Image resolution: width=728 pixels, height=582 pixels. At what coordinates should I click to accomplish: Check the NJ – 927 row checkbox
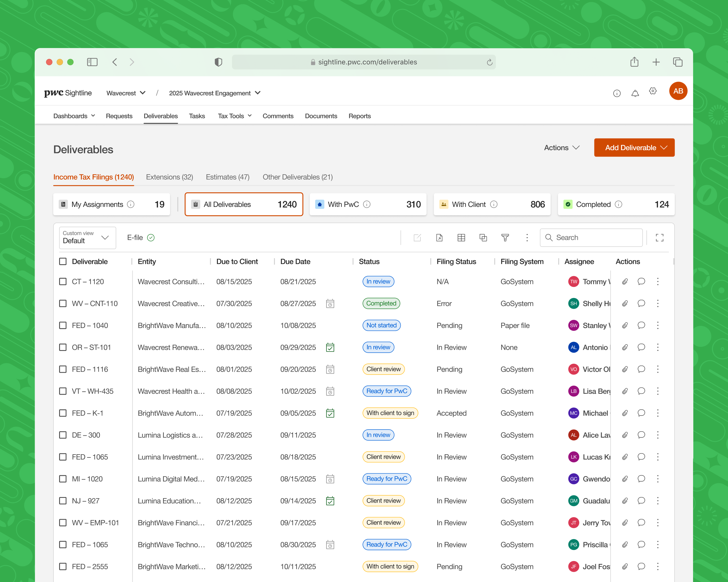pyautogui.click(x=63, y=501)
